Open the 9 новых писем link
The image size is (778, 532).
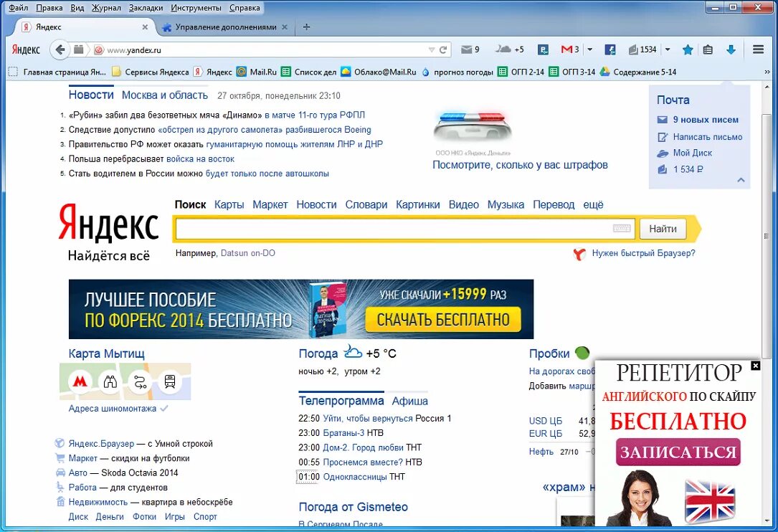[706, 120]
